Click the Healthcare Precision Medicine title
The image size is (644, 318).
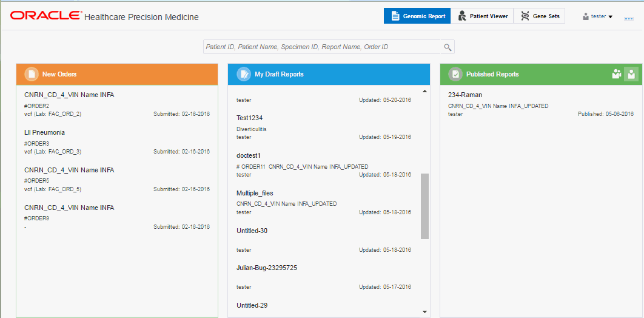(141, 17)
